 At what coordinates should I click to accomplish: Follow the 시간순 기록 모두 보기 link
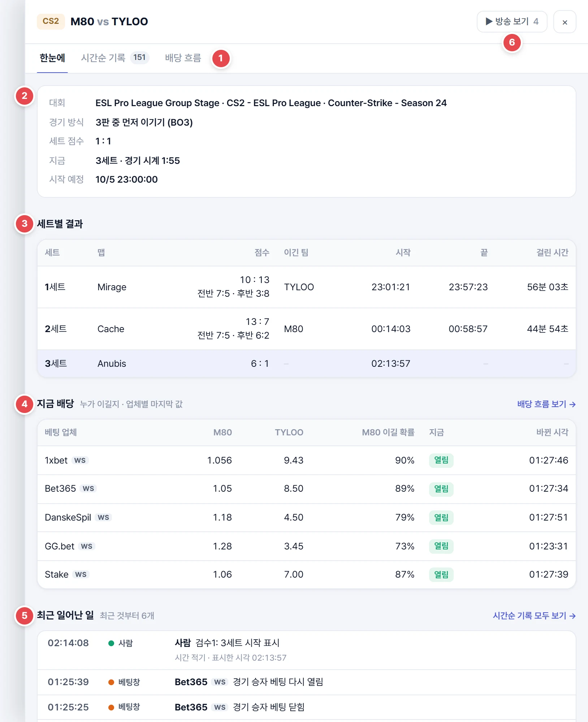pyautogui.click(x=534, y=616)
